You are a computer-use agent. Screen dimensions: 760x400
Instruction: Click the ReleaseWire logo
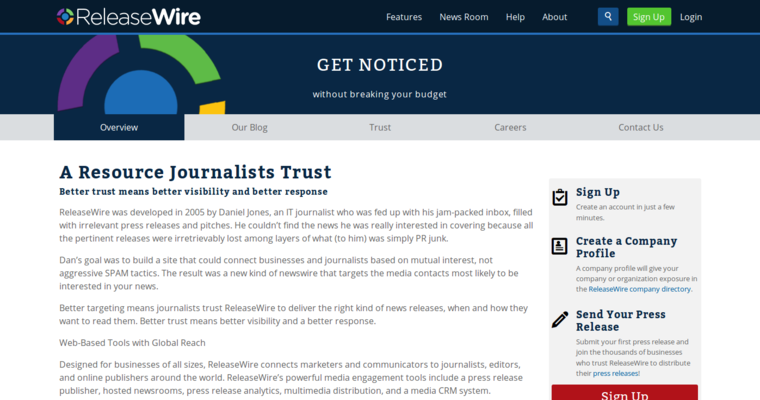(x=128, y=17)
